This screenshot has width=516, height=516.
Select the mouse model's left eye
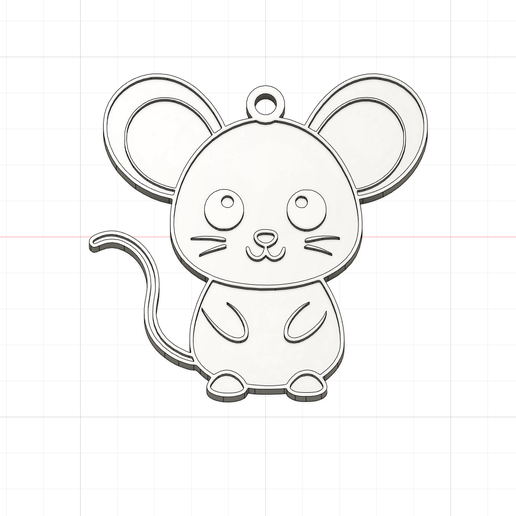coord(224,210)
